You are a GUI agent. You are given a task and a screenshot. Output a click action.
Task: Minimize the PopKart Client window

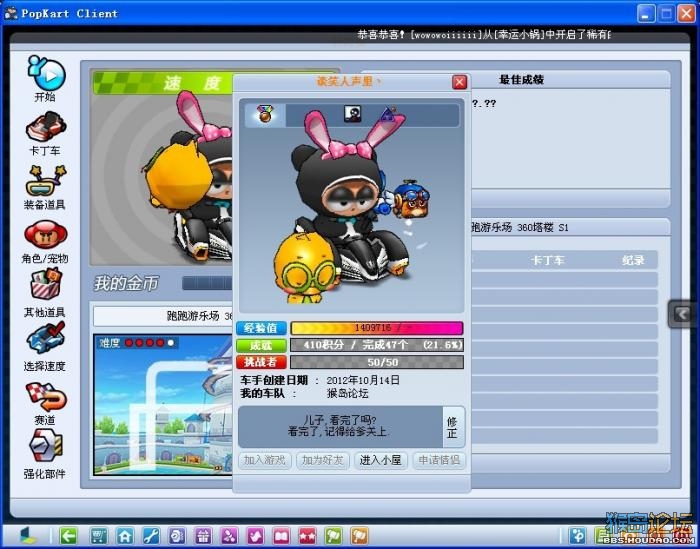pos(646,13)
